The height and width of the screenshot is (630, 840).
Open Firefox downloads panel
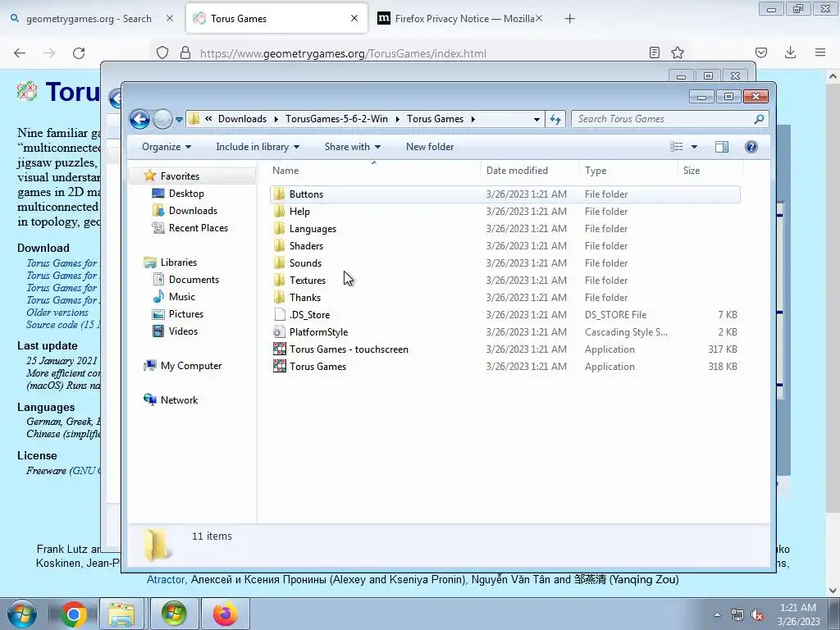click(x=790, y=52)
